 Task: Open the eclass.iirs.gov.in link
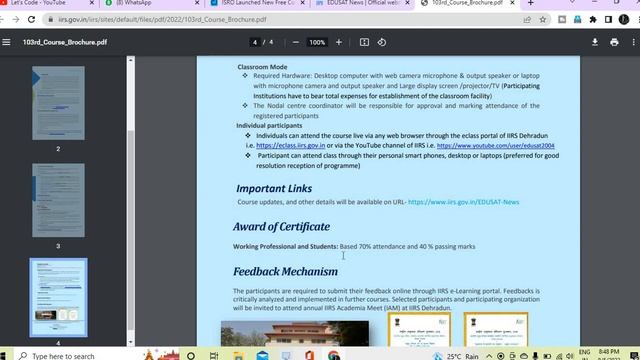click(291, 145)
